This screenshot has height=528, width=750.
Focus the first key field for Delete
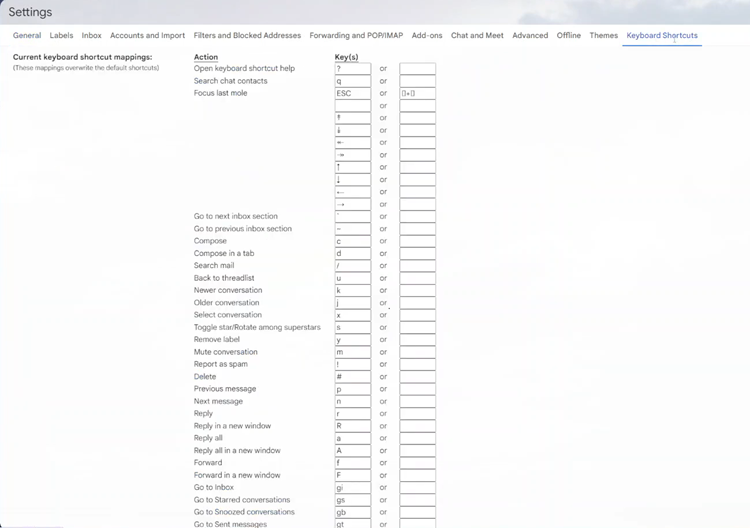pos(352,377)
